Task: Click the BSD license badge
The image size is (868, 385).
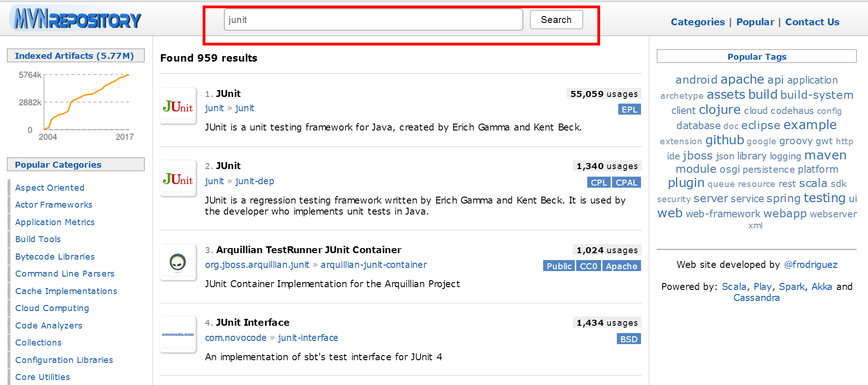Action: [x=629, y=339]
